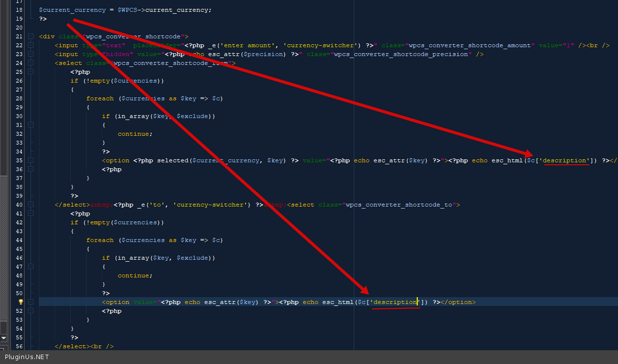Image resolution: width=618 pixels, height=364 pixels.
Task: Click the PluginUs.NET label in the bottom bar
Action: coord(27,357)
